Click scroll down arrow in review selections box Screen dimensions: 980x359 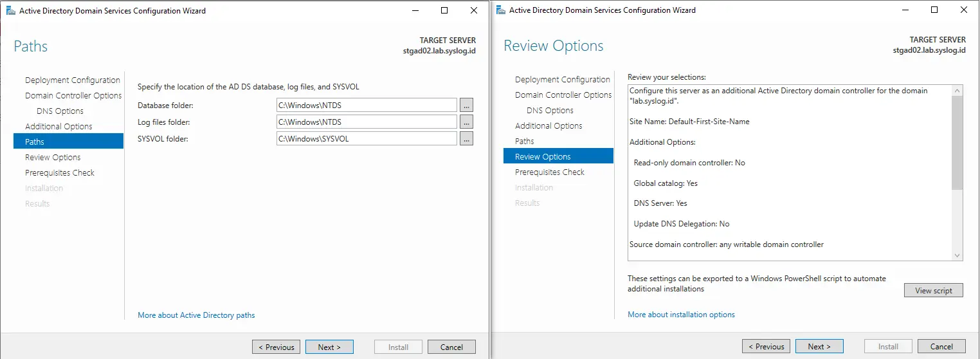pos(957,255)
